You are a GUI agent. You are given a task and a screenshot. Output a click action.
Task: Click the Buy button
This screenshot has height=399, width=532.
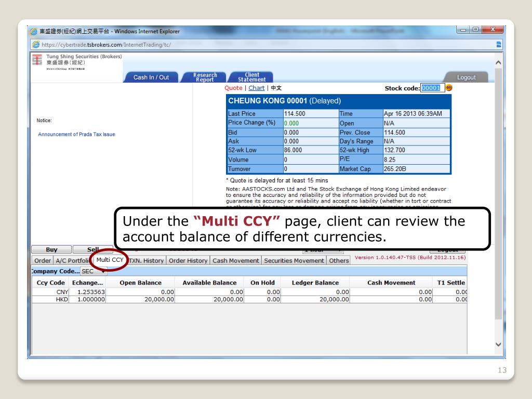coord(51,249)
